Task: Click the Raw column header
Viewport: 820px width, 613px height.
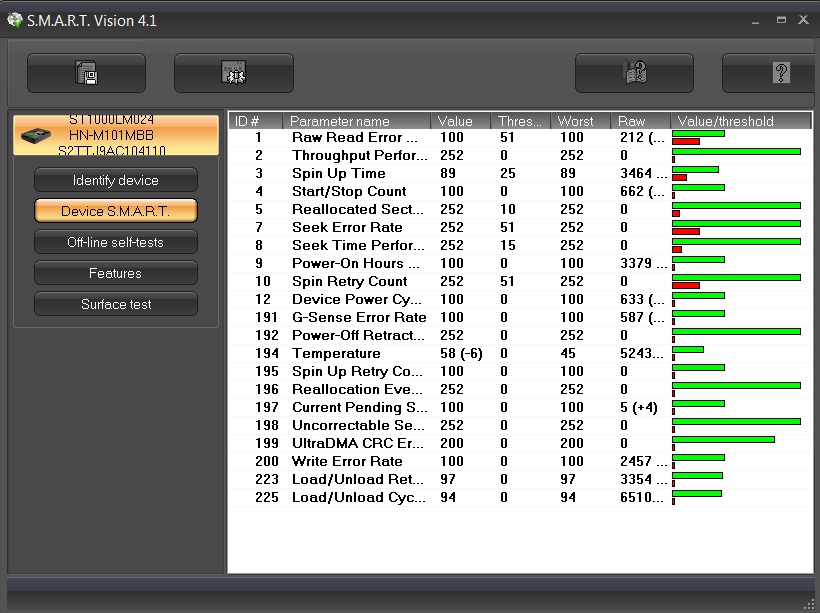Action: tap(641, 121)
